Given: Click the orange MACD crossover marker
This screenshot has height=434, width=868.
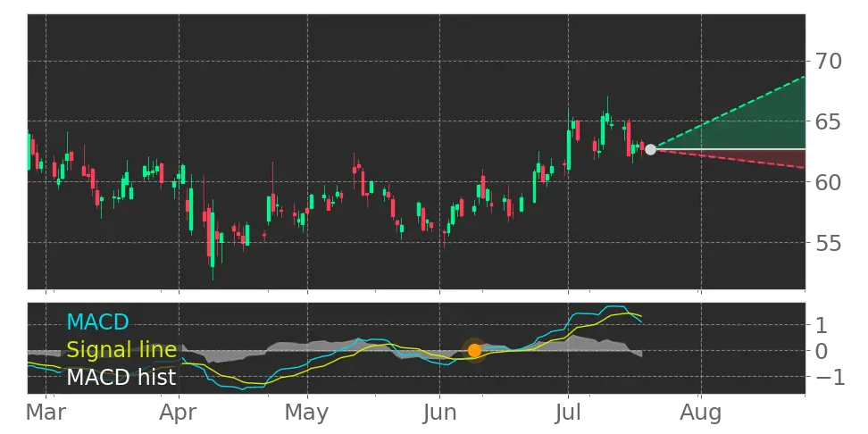Looking at the screenshot, I should [474, 350].
